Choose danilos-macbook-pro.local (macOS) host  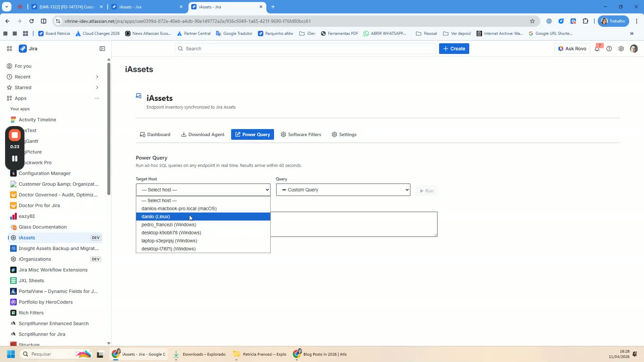[203, 208]
